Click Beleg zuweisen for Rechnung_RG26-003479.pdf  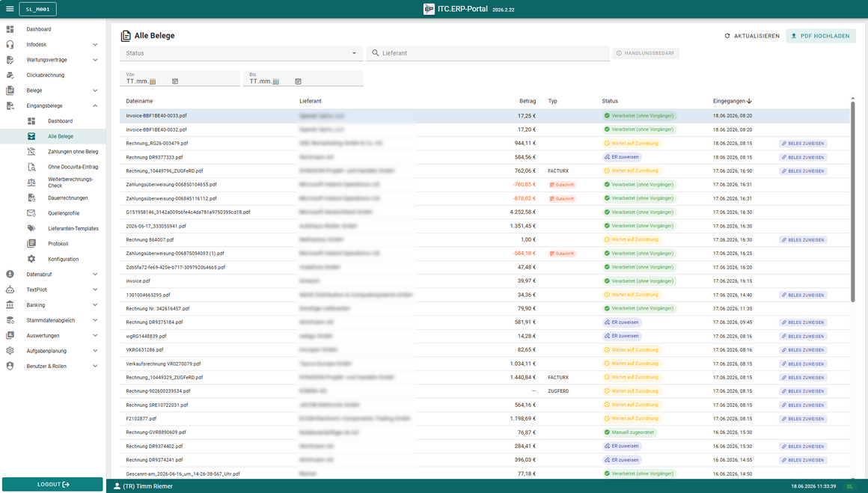[x=803, y=144]
